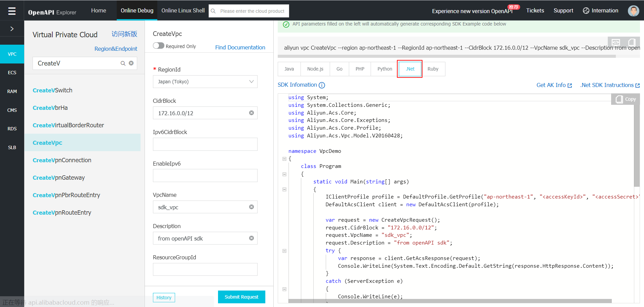Viewport: 644px width, 307px height.
Task: Clear the CidrBlock field value
Action: (x=252, y=113)
